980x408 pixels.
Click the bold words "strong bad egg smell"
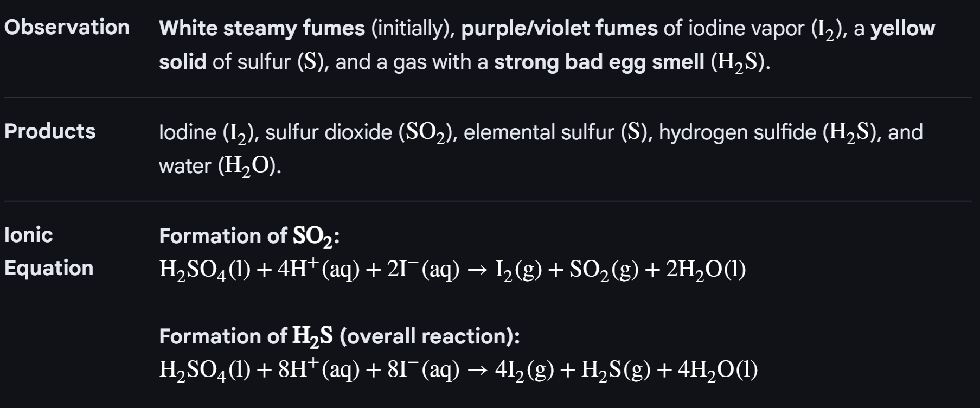pyautogui.click(x=599, y=62)
